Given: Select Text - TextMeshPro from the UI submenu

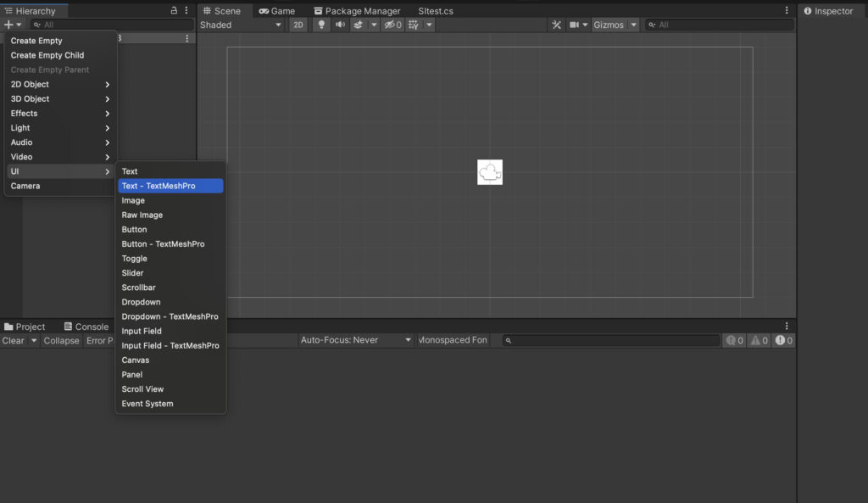Looking at the screenshot, I should point(170,186).
